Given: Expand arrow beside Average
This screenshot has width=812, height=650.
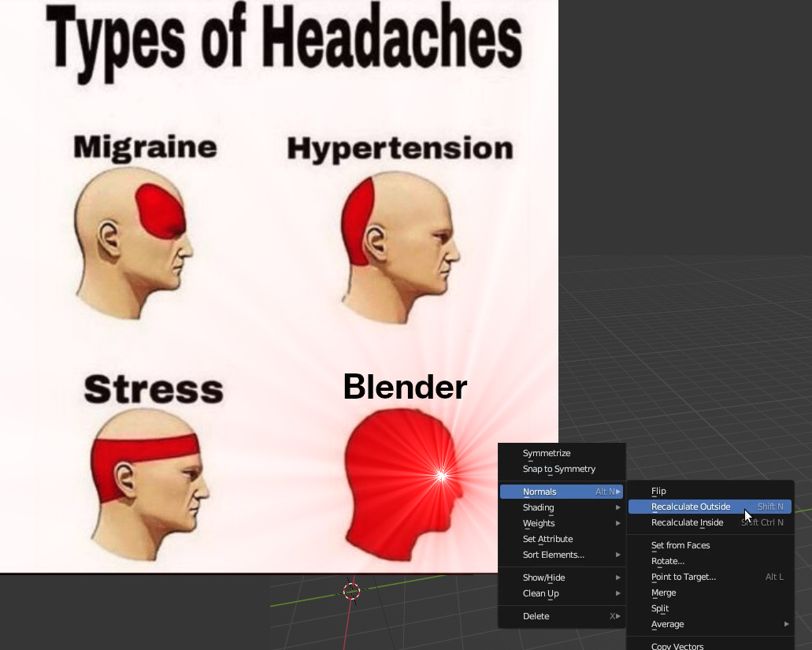Looking at the screenshot, I should point(786,624).
